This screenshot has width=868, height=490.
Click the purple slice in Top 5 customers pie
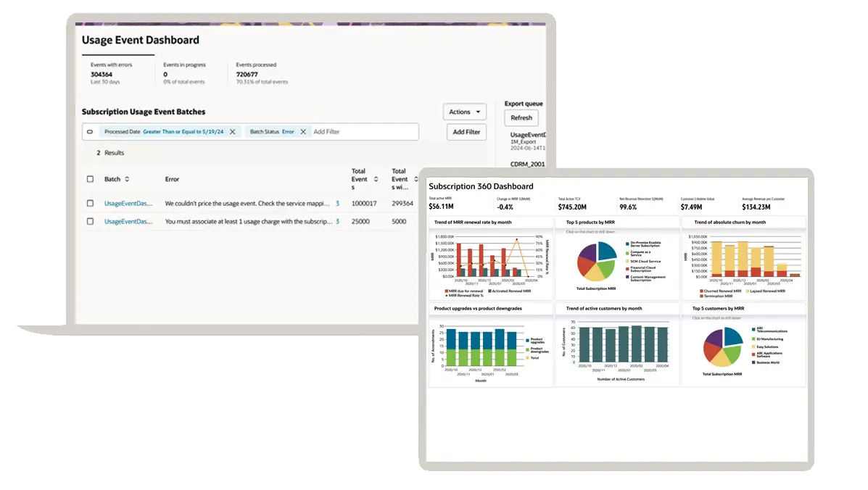pos(714,338)
